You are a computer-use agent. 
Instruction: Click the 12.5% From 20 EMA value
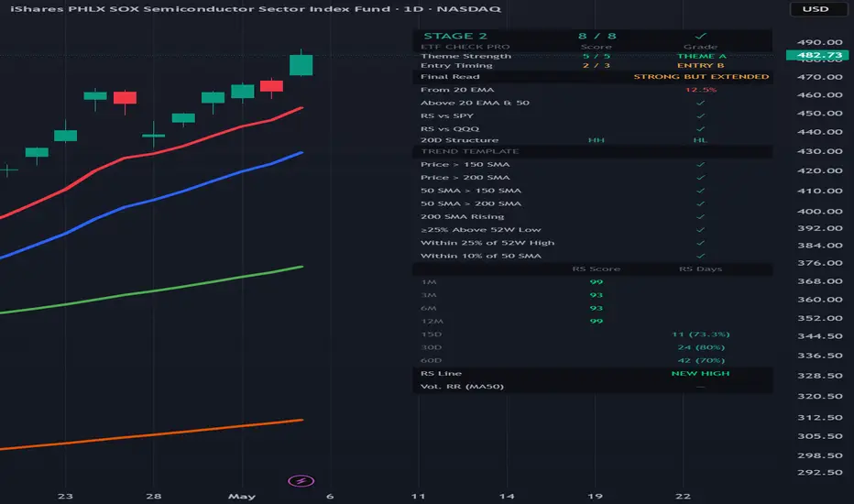pos(701,90)
